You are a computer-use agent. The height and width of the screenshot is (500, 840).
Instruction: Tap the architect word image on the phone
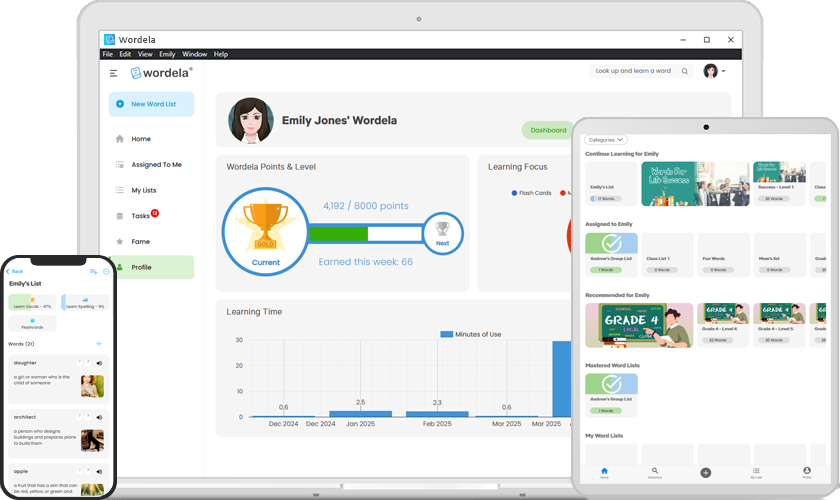click(92, 441)
